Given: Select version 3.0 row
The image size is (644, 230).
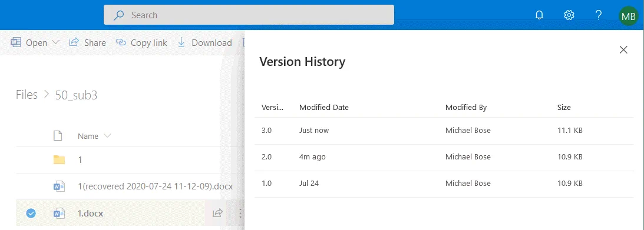Looking at the screenshot, I should tap(444, 131).
